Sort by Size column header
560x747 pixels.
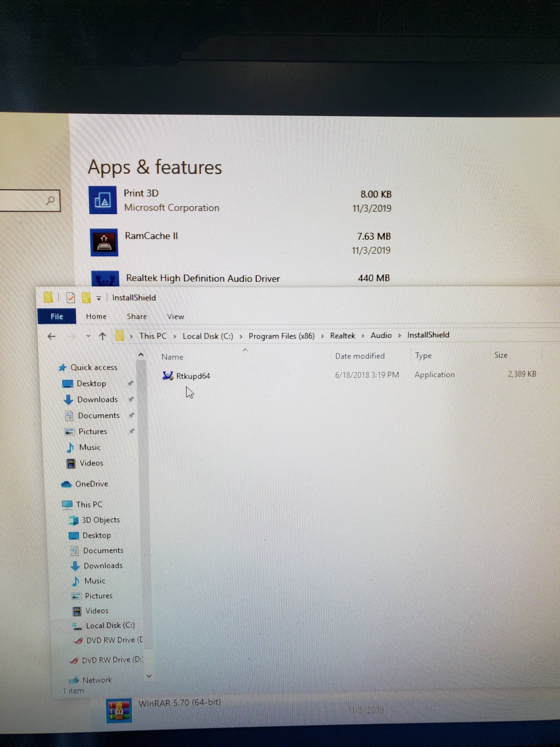(x=501, y=355)
